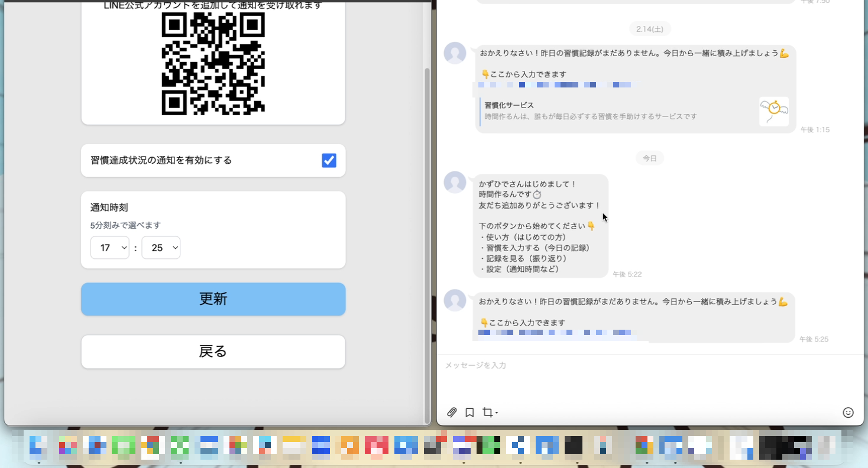Toggle the 習慣達成状況の通知を有効にする checkbox
The image size is (868, 468).
329,160
